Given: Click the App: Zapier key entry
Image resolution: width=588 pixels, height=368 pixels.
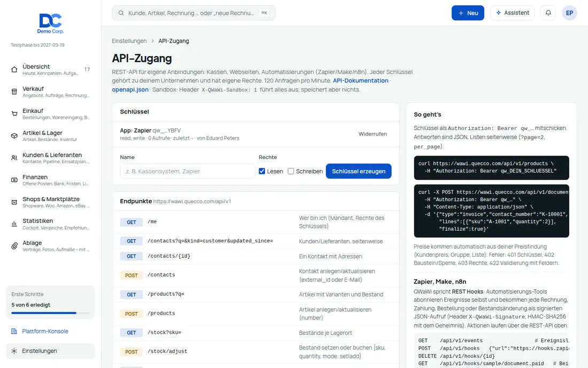Looking at the screenshot, I should coord(256,134).
